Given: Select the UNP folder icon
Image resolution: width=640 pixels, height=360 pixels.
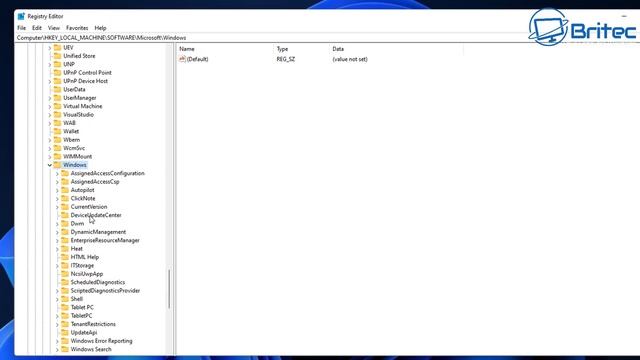Looking at the screenshot, I should tap(58, 64).
